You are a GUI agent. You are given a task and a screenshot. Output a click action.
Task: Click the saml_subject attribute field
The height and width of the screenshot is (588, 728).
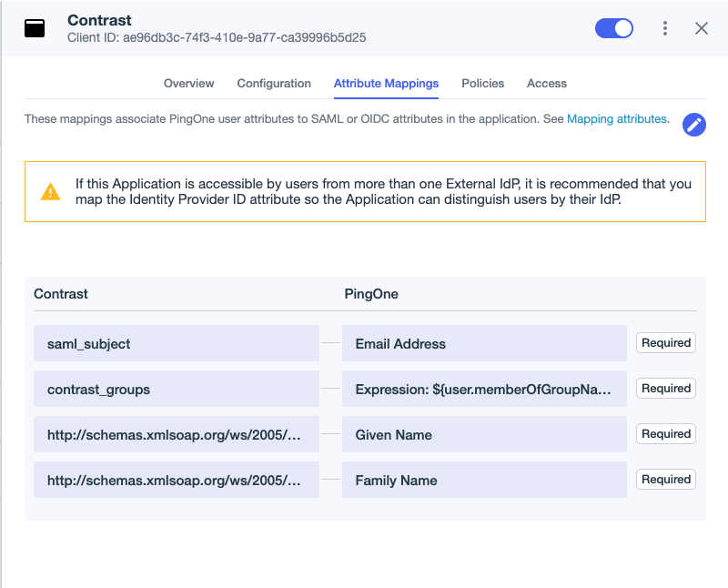tap(177, 343)
